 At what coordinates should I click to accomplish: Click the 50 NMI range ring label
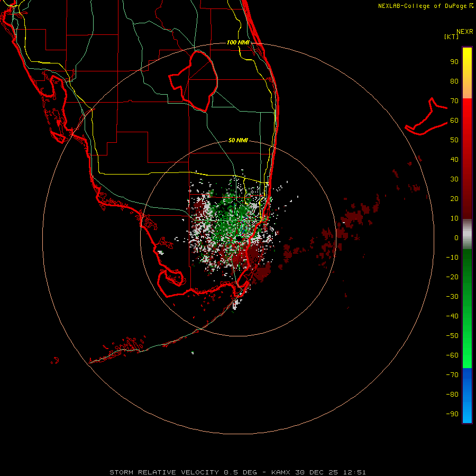[238, 140]
